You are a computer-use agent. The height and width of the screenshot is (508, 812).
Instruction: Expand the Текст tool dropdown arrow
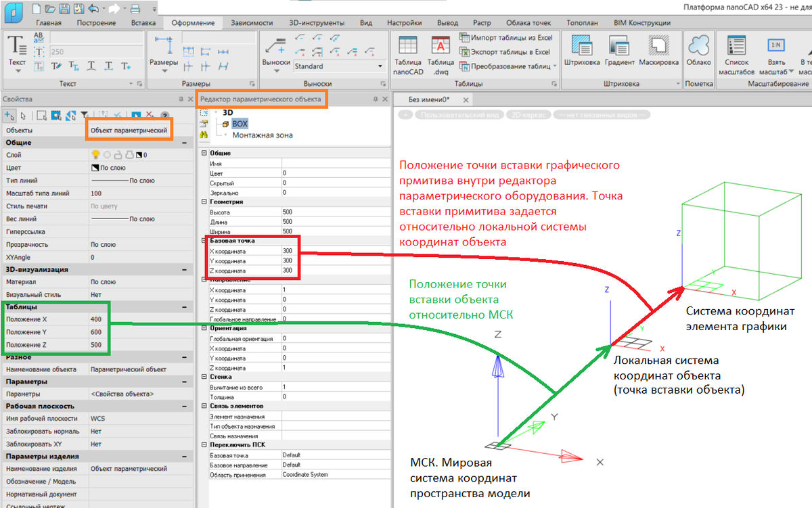click(x=17, y=71)
